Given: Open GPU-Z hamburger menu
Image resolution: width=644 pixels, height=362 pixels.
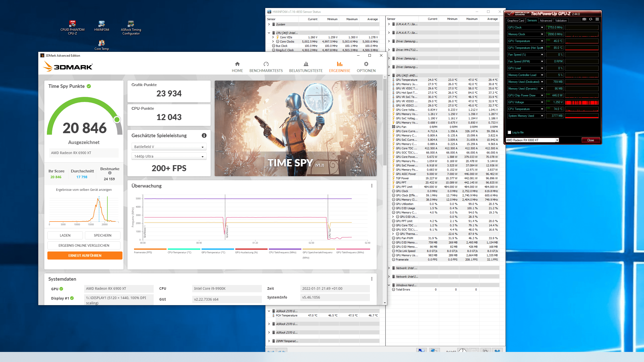Looking at the screenshot, I should [x=597, y=19].
